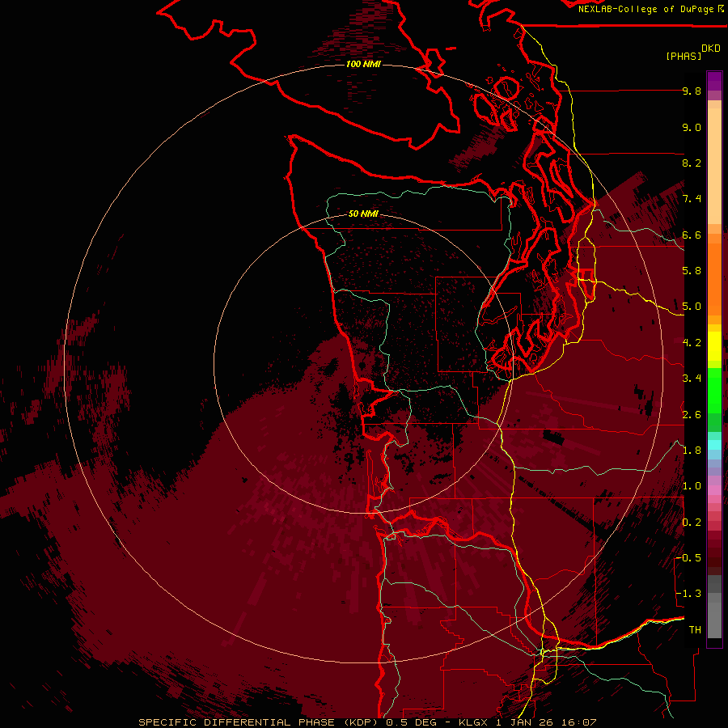This screenshot has width=728, height=728.
Task: Pick the light peach color scale segment
Action: click(714, 167)
